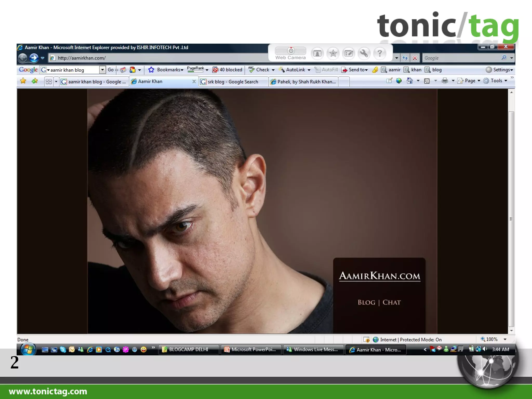This screenshot has height=399, width=532.
Task: Toggle the 40 blocked popup blocker
Action: (227, 70)
